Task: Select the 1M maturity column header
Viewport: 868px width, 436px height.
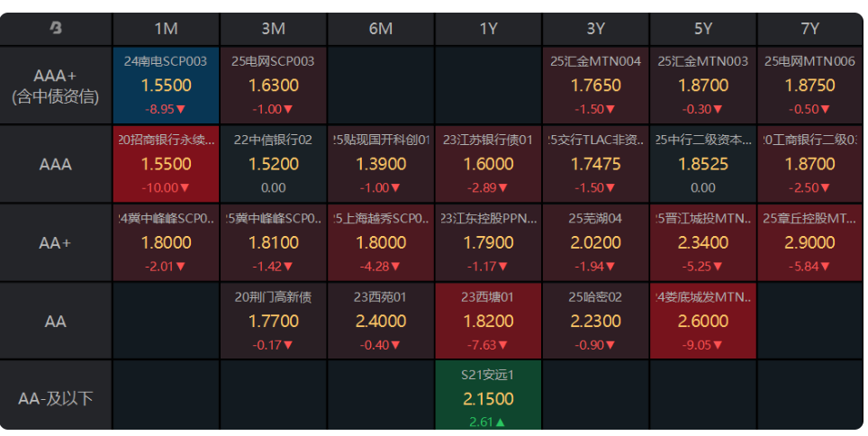Action: pyautogui.click(x=166, y=29)
